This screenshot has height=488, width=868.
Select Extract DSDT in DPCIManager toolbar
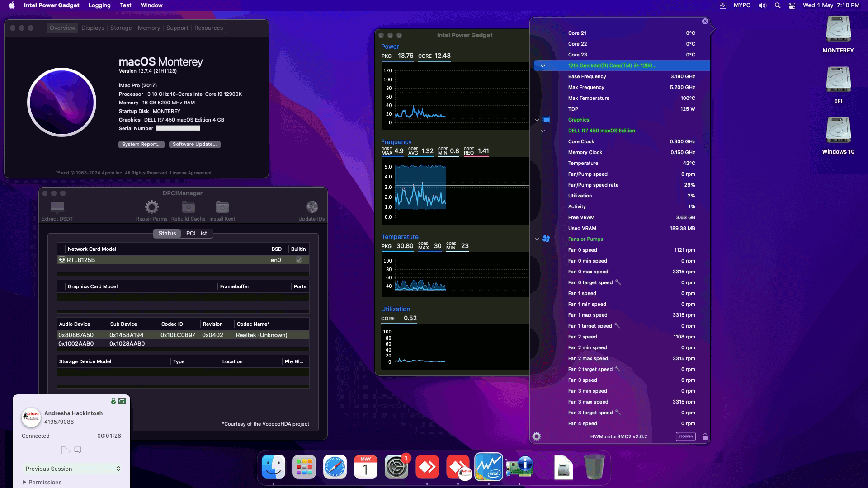pyautogui.click(x=57, y=210)
